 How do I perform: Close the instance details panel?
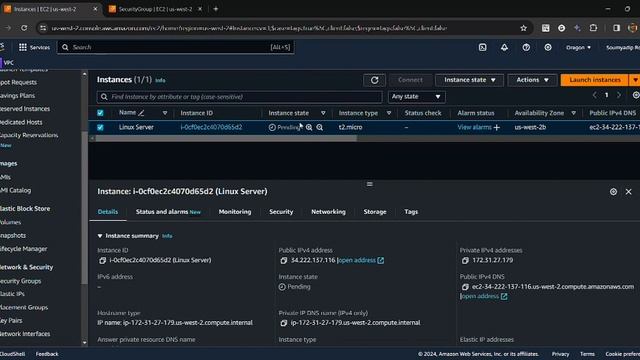629,191
